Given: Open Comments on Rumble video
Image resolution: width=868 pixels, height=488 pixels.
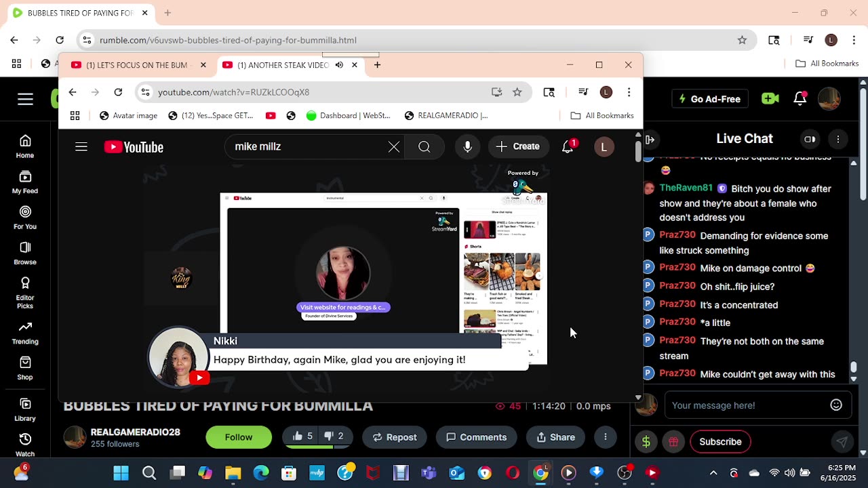Looking at the screenshot, I should 477,437.
